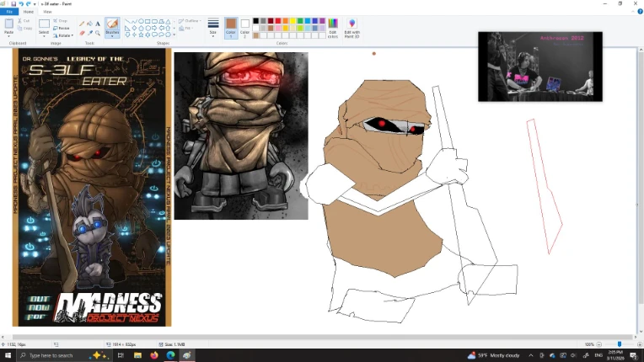The height and width of the screenshot is (362, 644).
Task: Choose the Oval shape
Action: pyautogui.click(x=141, y=21)
